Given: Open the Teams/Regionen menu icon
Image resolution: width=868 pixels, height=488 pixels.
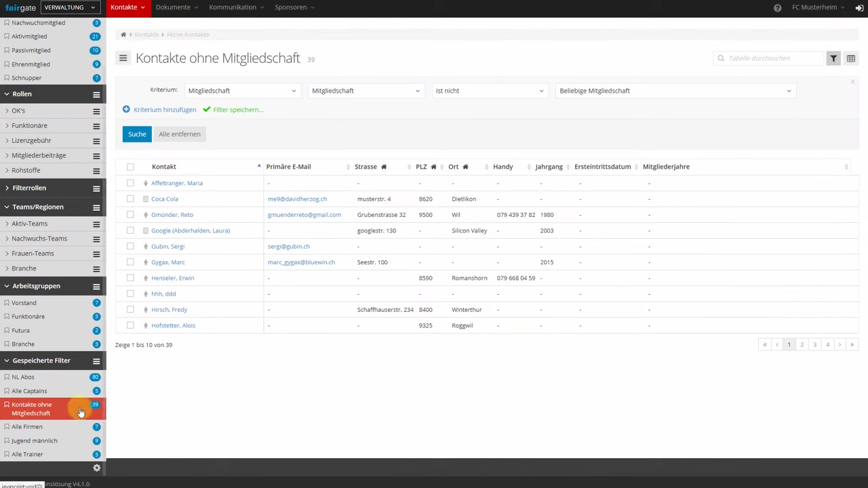Looking at the screenshot, I should [96, 207].
